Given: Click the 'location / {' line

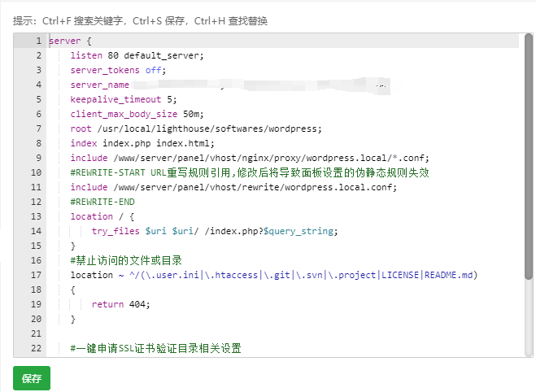Looking at the screenshot, I should coord(102,216).
